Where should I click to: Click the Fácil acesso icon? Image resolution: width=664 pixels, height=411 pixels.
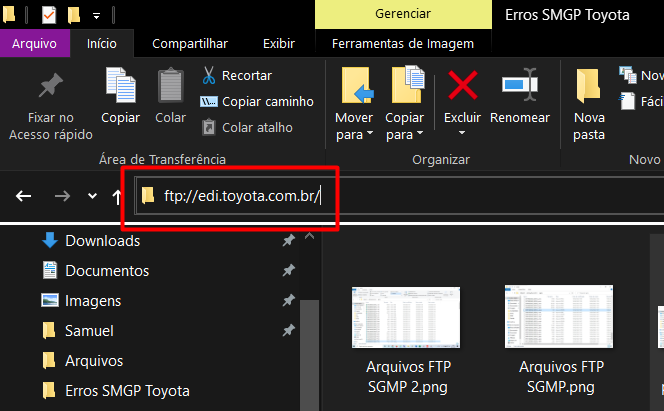pos(628,101)
